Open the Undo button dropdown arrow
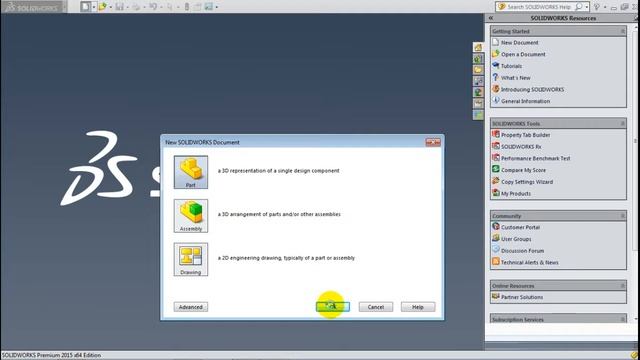Viewport: 640px width, 360px height. point(161,7)
